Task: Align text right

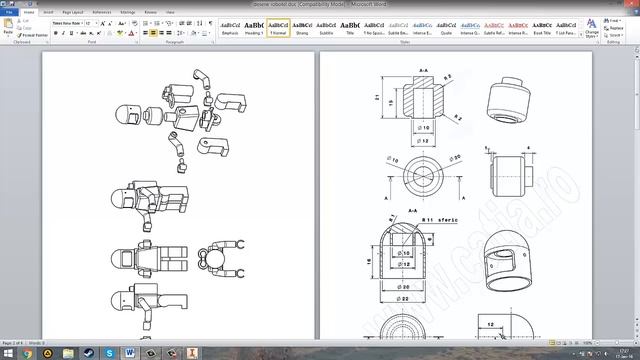Action: click(x=161, y=33)
